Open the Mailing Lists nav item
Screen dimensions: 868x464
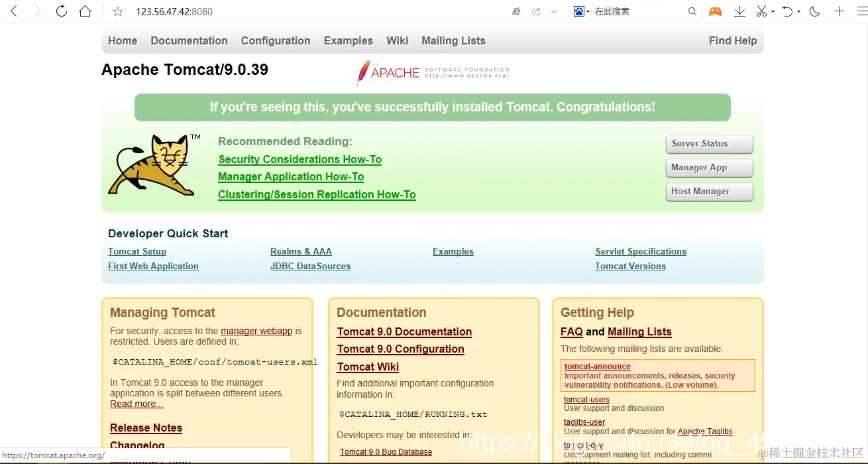click(453, 40)
